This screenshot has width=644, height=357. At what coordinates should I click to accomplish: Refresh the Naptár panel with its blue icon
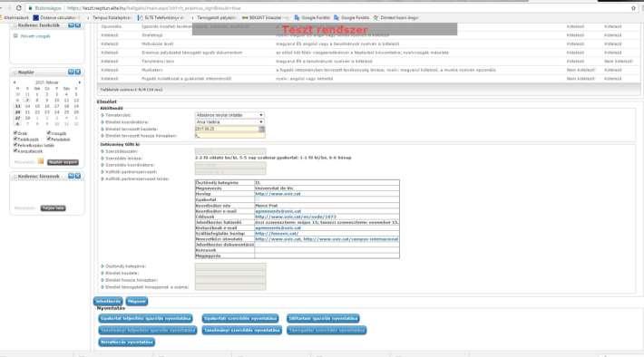71,72
